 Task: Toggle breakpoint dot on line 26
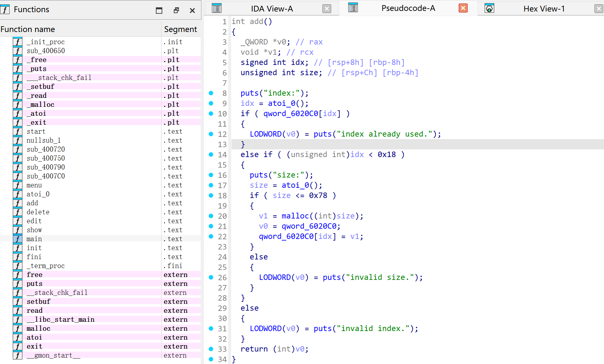pos(211,277)
